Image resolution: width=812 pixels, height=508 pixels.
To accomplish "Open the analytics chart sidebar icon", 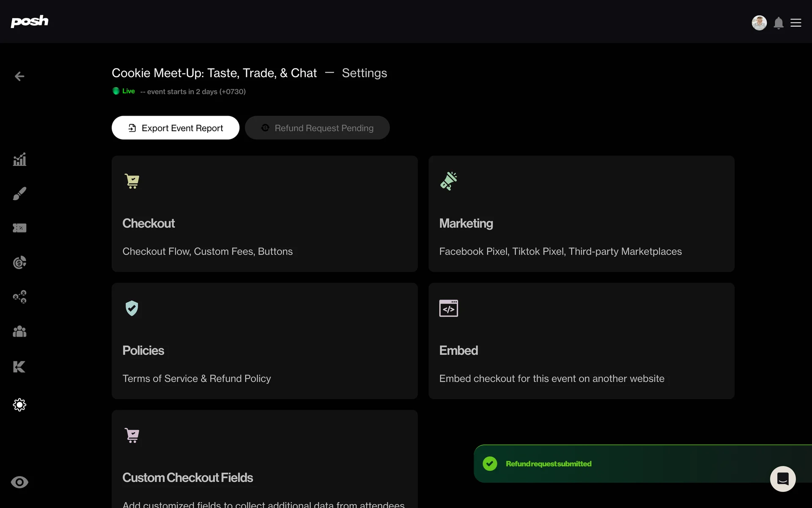I will [19, 160].
